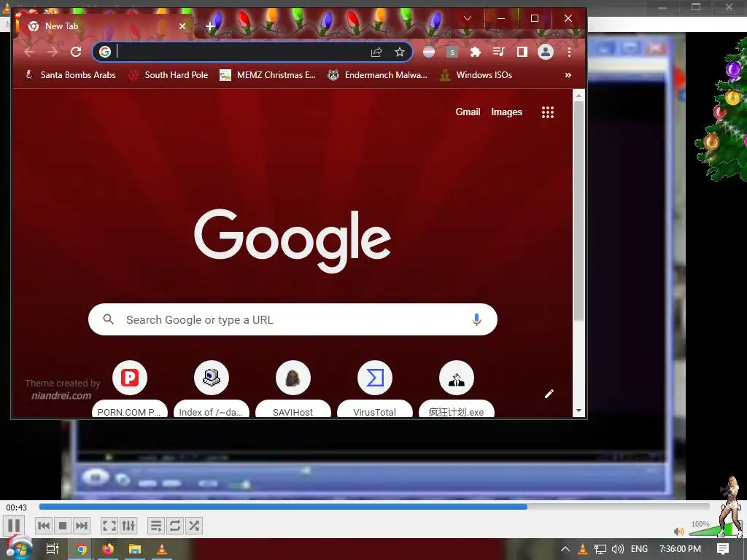Open Action Center notifications
This screenshot has height=560, width=747.
723,549
